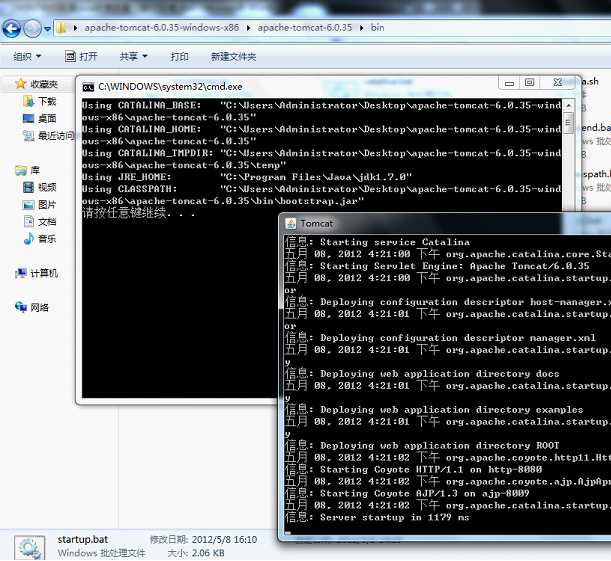Select 收藏夹 in navigation pane
The image size is (611, 561).
pyautogui.click(x=44, y=84)
